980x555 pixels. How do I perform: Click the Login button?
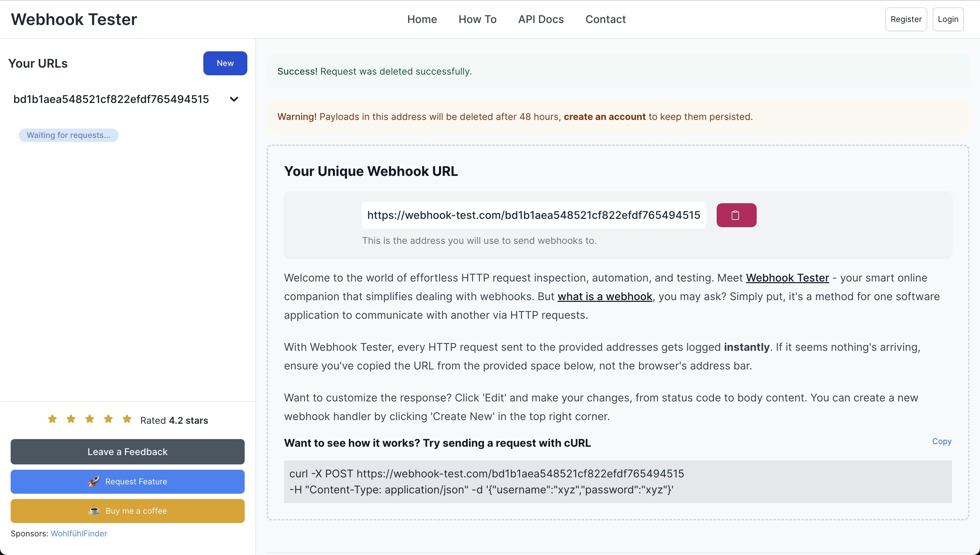coord(948,19)
